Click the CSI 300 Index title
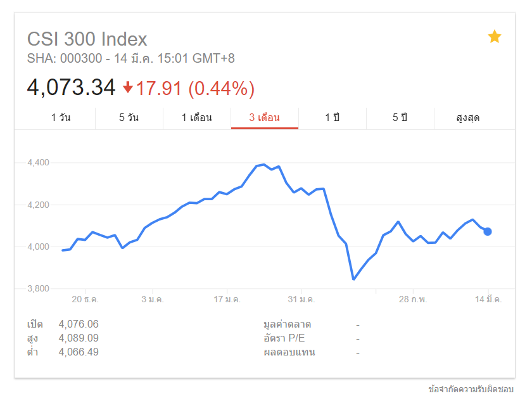The width and height of the screenshot is (532, 403). coord(87,39)
